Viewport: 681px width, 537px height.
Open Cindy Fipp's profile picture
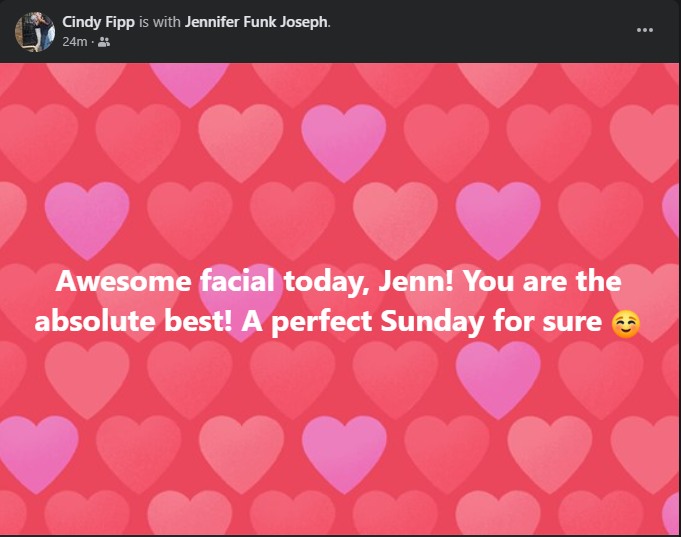pos(35,32)
